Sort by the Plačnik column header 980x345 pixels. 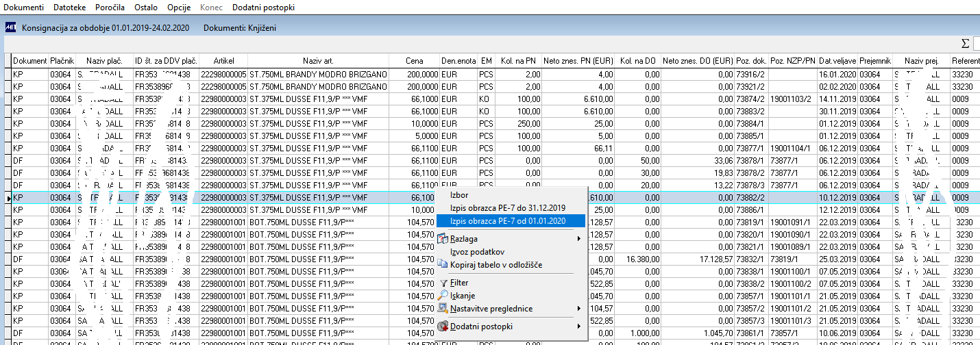62,61
